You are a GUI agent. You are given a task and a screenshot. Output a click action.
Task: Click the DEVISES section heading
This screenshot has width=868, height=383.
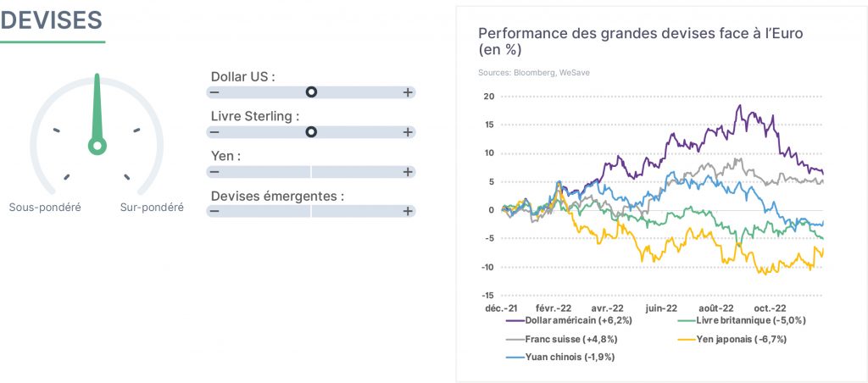point(52,20)
